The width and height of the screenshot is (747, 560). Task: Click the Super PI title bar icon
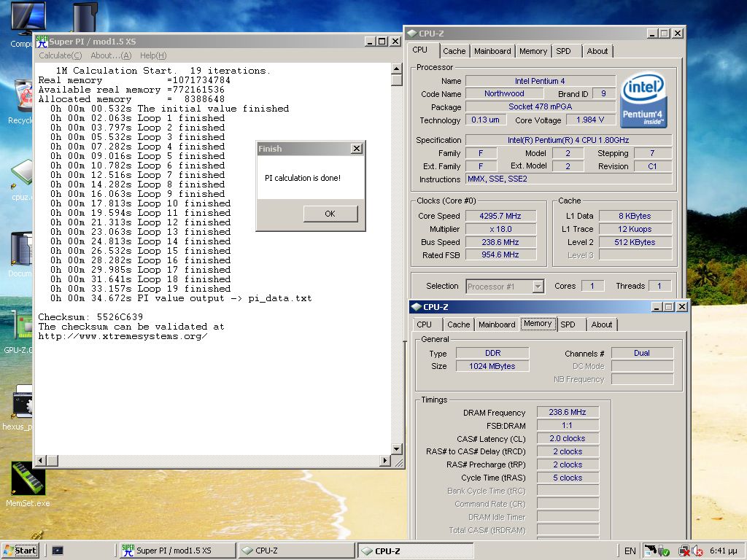42,42
